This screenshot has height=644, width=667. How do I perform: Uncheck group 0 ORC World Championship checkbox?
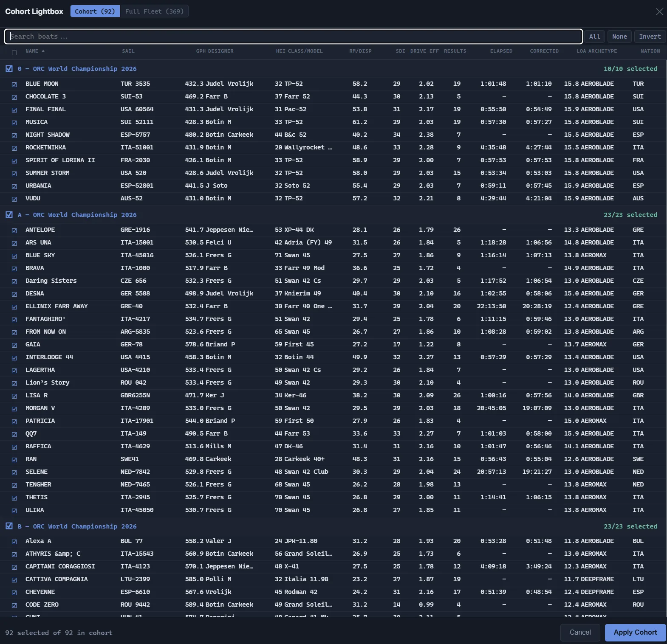[9, 69]
